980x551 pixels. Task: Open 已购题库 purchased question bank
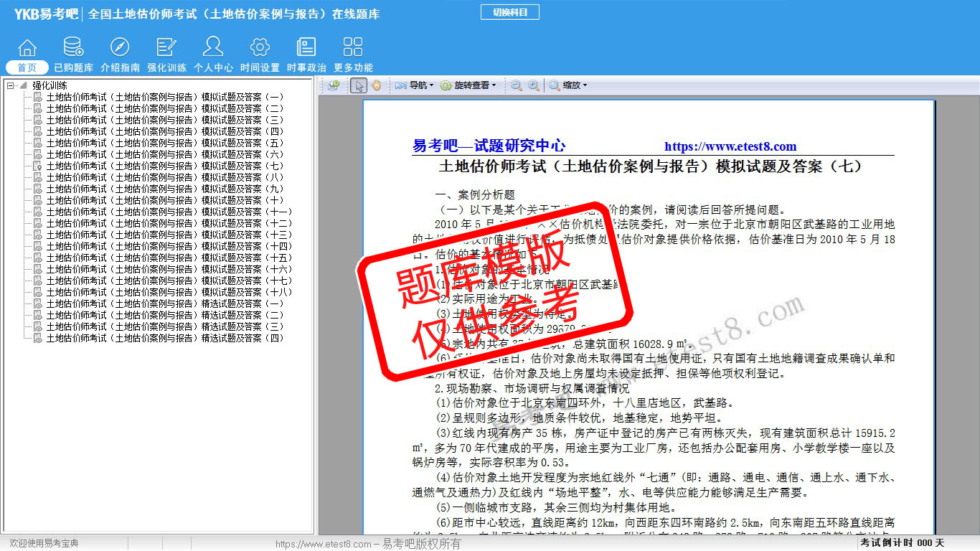coord(73,55)
